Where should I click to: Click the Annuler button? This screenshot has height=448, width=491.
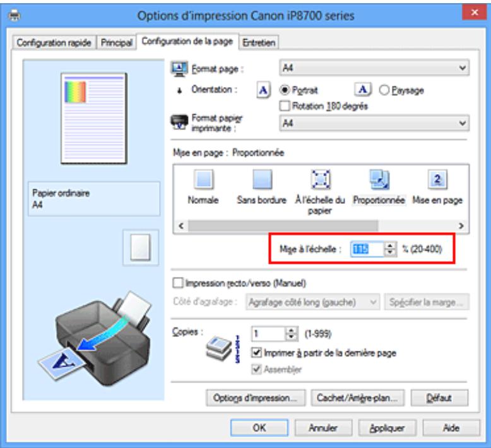[323, 428]
